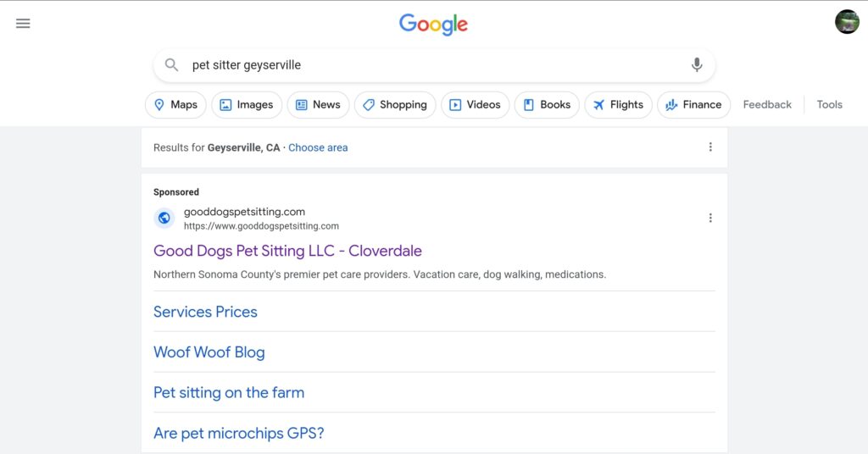Open the Flights filter
Image resolution: width=868 pixels, height=454 pixels.
618,104
